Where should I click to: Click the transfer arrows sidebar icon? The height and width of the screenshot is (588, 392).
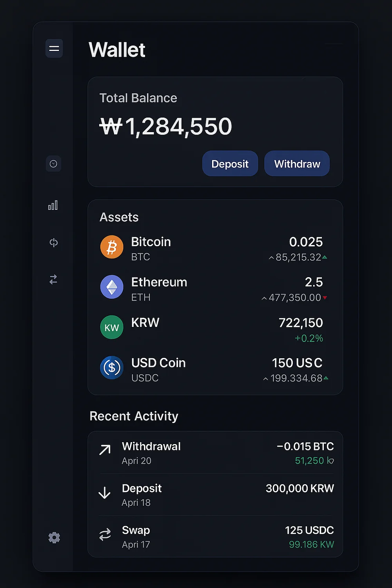(x=53, y=279)
